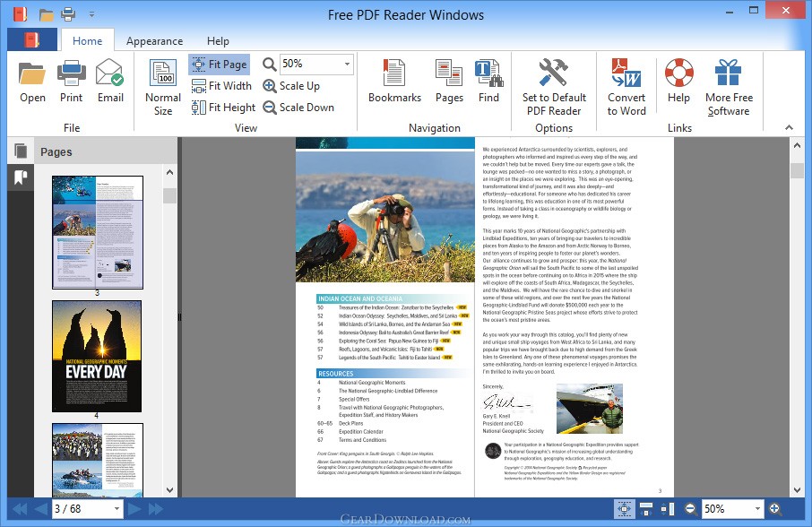Click thumbnail panel scroll down arrow
The width and height of the screenshot is (812, 527).
point(170,489)
